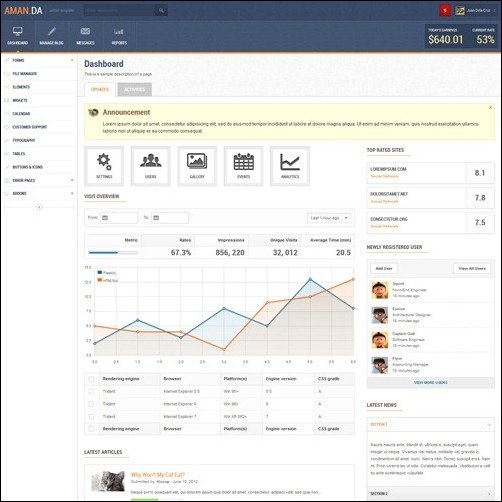Tick checkbox for Internet Explorer 7 row

91,417
